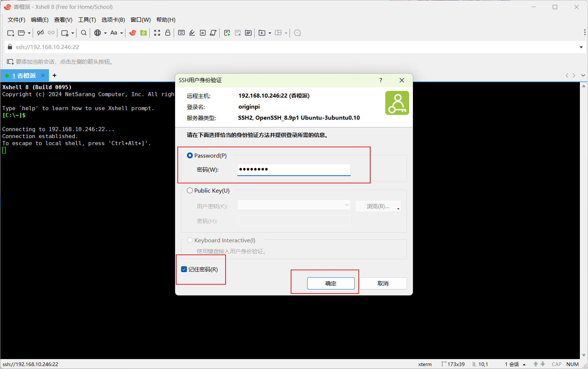Image resolution: width=588 pixels, height=369 pixels.
Task: Open the 选项卡(B) menu
Action: [x=113, y=20]
